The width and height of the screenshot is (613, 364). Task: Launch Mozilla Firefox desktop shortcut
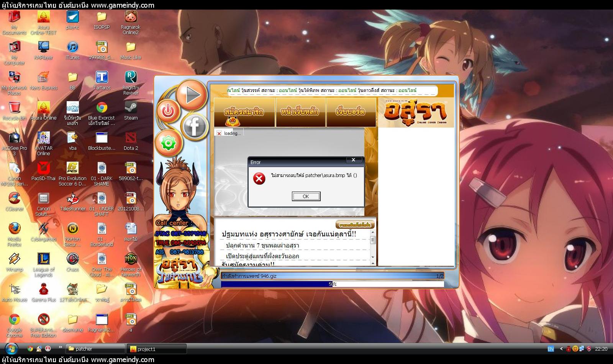(x=14, y=235)
